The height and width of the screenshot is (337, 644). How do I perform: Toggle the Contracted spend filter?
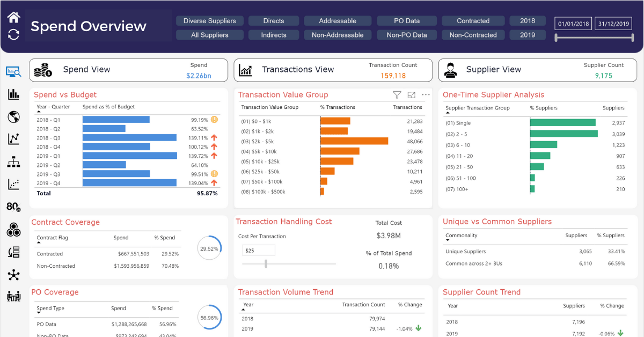click(x=473, y=20)
